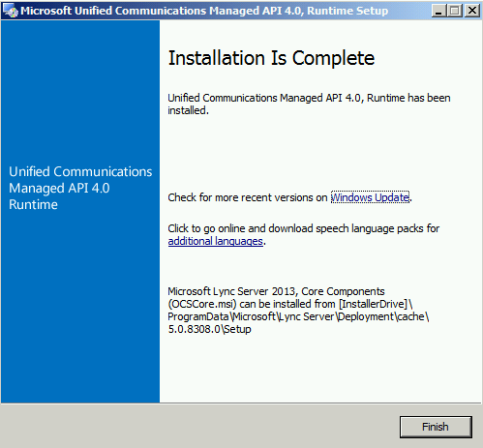Click the installer icon in title bar

pos(11,11)
